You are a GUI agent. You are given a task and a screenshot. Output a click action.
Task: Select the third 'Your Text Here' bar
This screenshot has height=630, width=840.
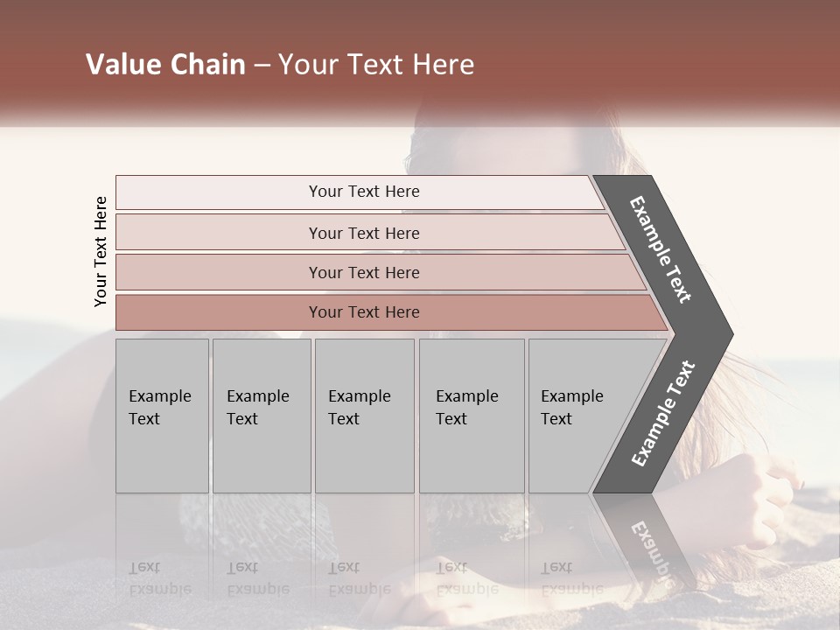click(x=381, y=272)
